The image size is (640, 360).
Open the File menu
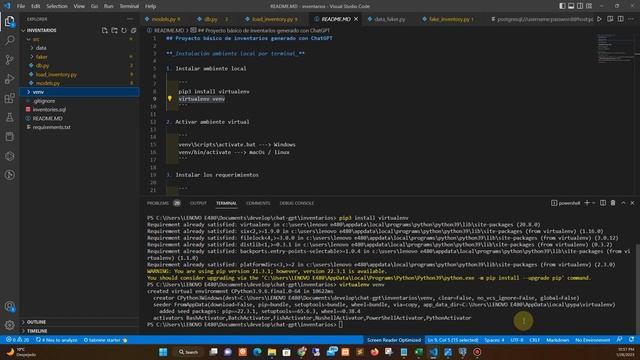coord(21,6)
